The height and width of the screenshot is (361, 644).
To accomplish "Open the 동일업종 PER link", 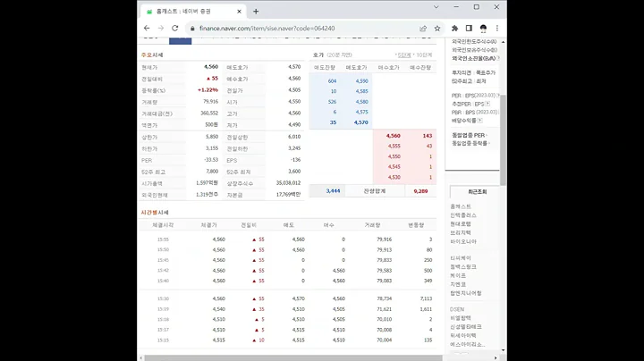I will pyautogui.click(x=468, y=135).
